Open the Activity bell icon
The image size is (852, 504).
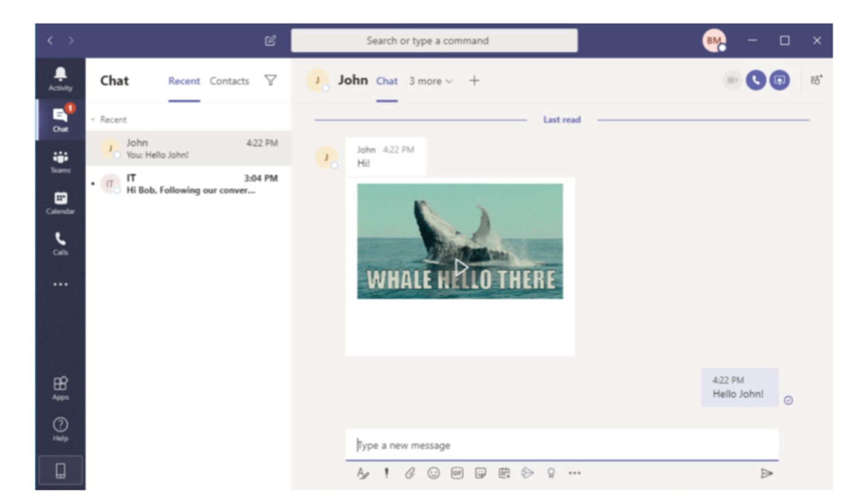pos(60,79)
